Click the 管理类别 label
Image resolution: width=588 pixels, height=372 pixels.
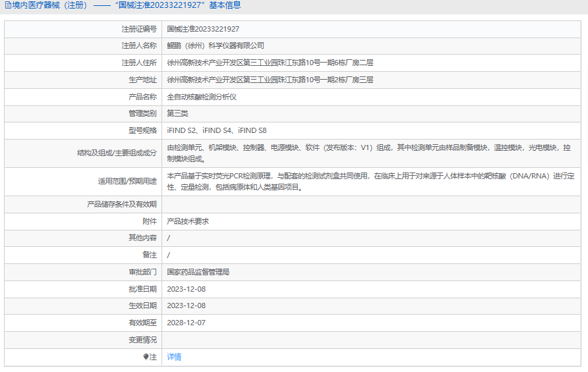point(142,113)
